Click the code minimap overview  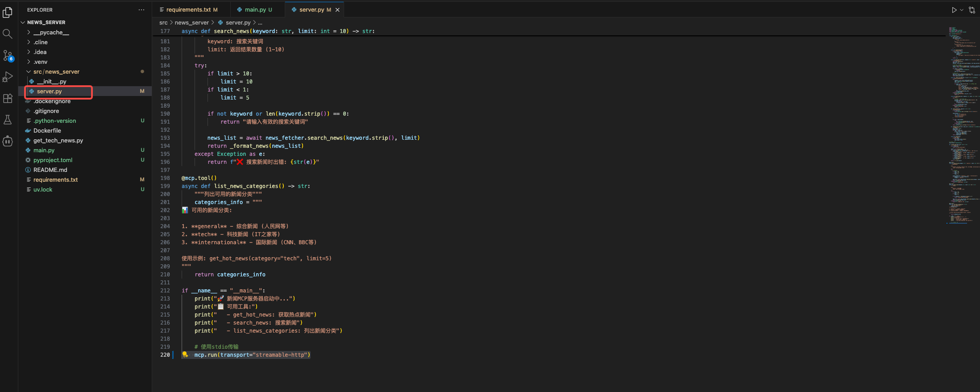tap(962, 125)
